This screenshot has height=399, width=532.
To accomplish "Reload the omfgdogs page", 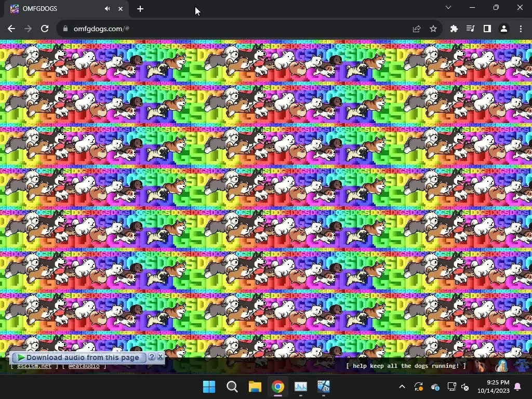I will click(45, 29).
